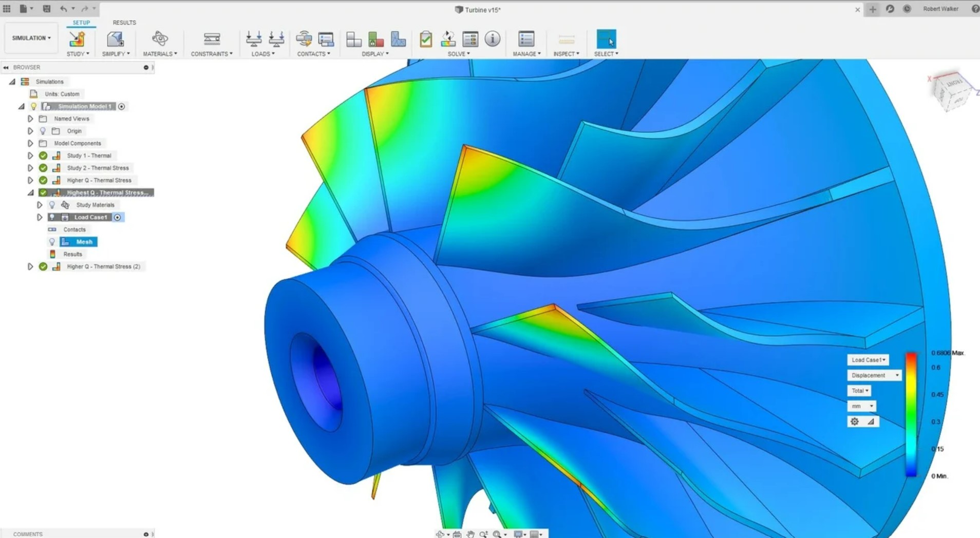This screenshot has height=538, width=980.
Task: Open the legend settings gear icon
Action: click(854, 421)
